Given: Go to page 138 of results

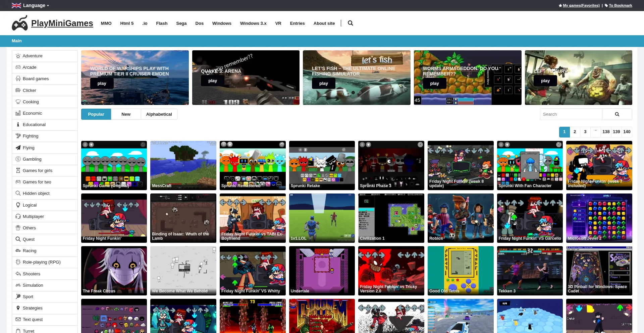Looking at the screenshot, I should 606,132.
